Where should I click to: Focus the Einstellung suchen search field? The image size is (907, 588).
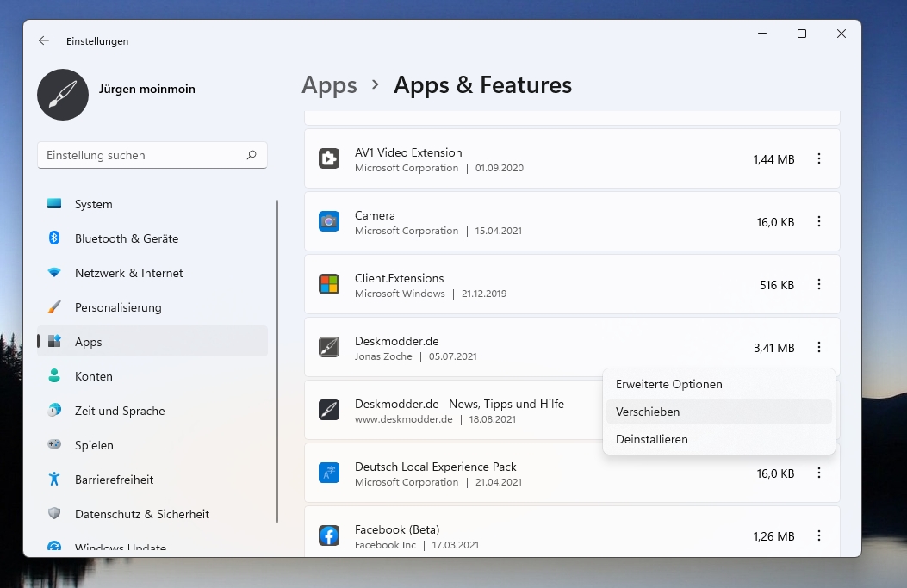(152, 155)
